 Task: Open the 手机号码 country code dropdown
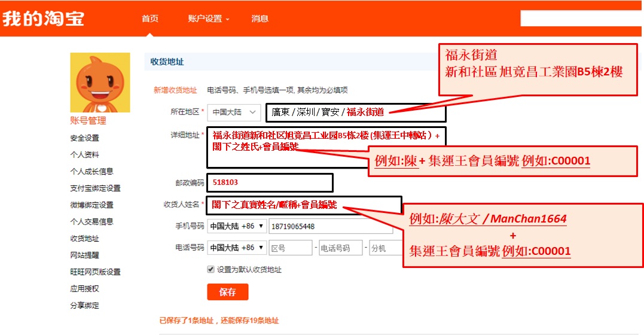[x=237, y=227]
